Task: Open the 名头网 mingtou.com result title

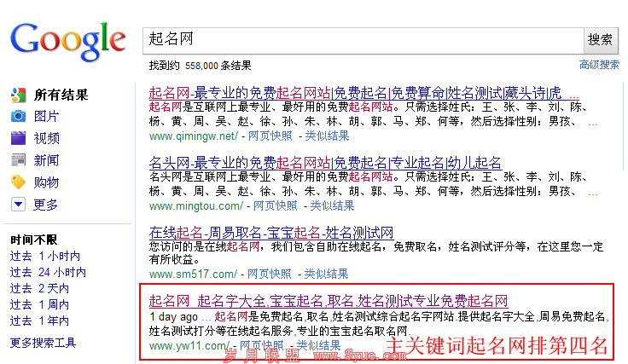Action: [324, 163]
